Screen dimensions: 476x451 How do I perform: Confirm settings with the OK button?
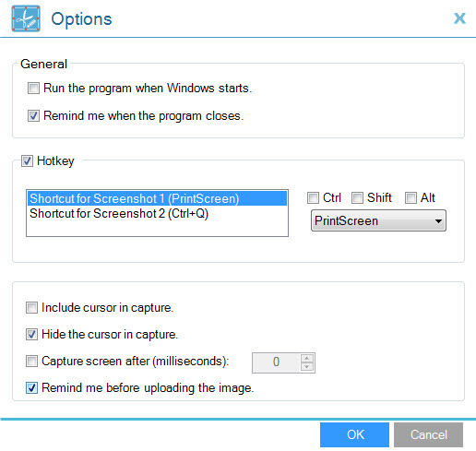click(354, 434)
